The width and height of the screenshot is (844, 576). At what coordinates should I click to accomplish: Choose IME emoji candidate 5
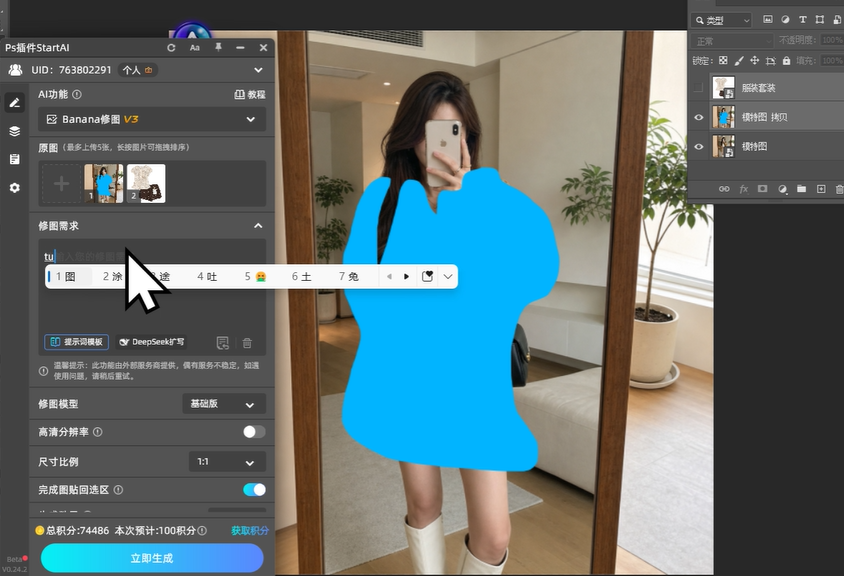(x=255, y=277)
